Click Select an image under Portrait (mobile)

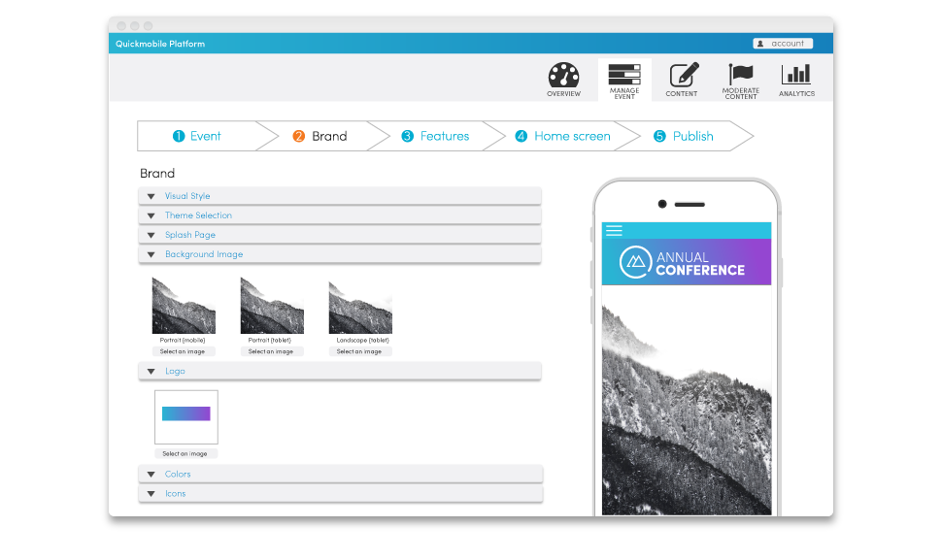[x=183, y=351]
